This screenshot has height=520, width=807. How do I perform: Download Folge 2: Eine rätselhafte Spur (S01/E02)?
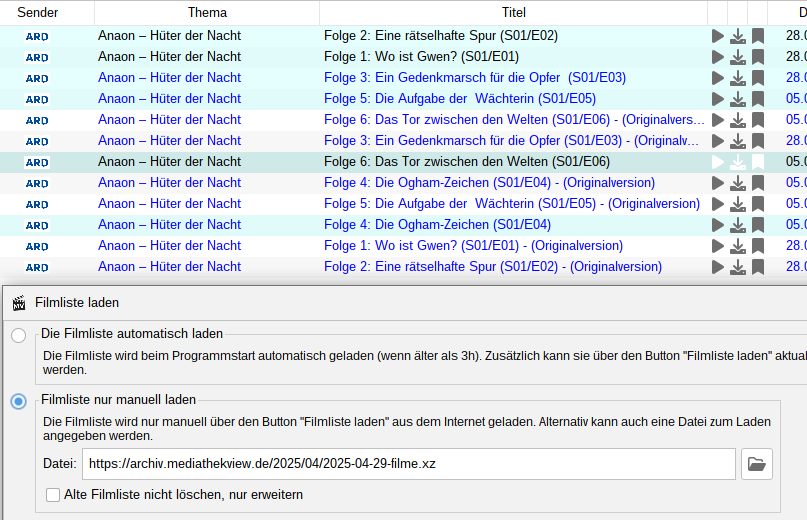pyautogui.click(x=738, y=36)
